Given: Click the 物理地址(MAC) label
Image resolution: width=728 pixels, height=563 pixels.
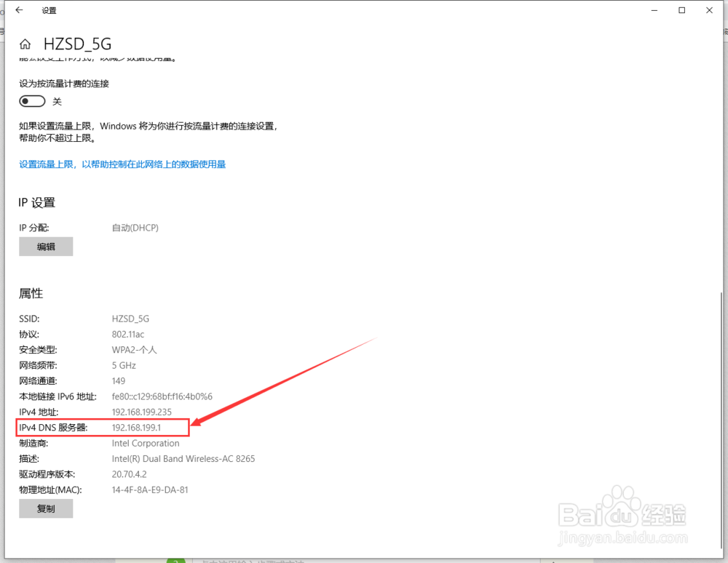Looking at the screenshot, I should point(51,490).
